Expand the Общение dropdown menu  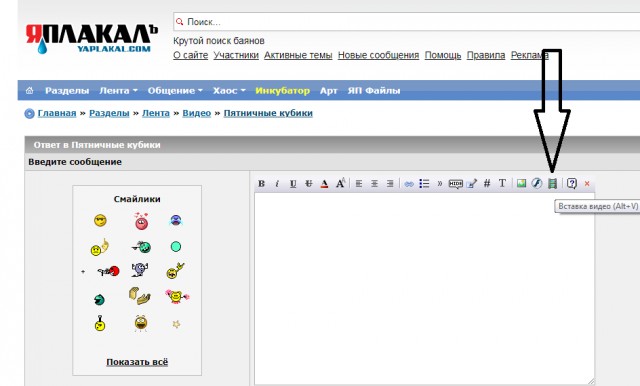click(175, 91)
